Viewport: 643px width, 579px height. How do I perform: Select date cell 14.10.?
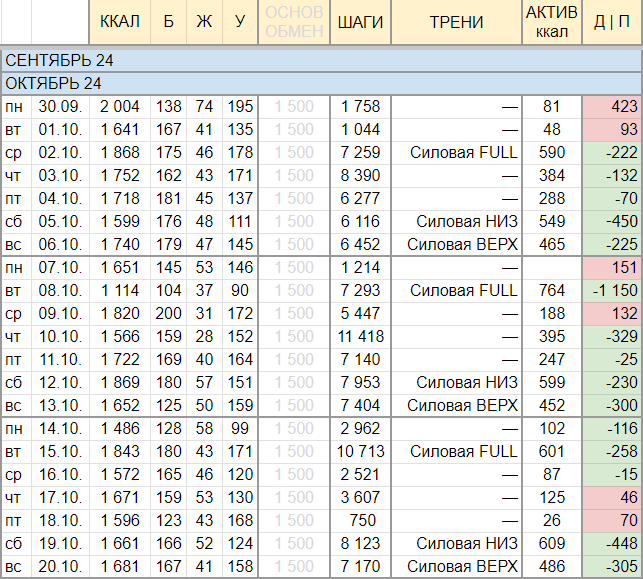point(60,429)
